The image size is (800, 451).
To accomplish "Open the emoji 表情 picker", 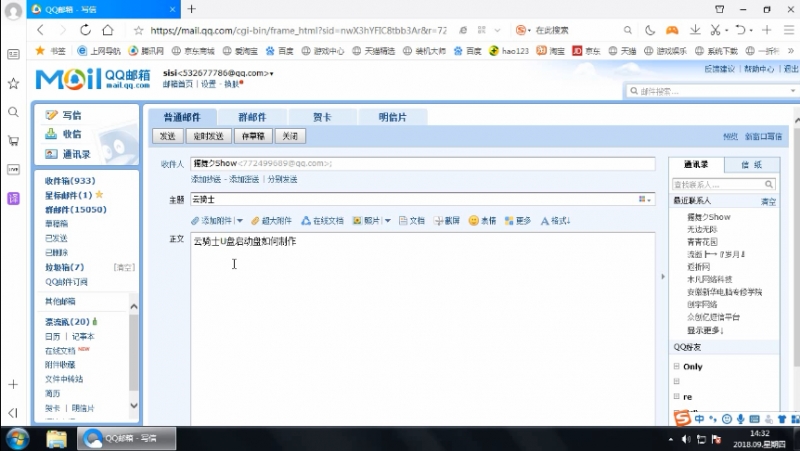I will point(482,220).
